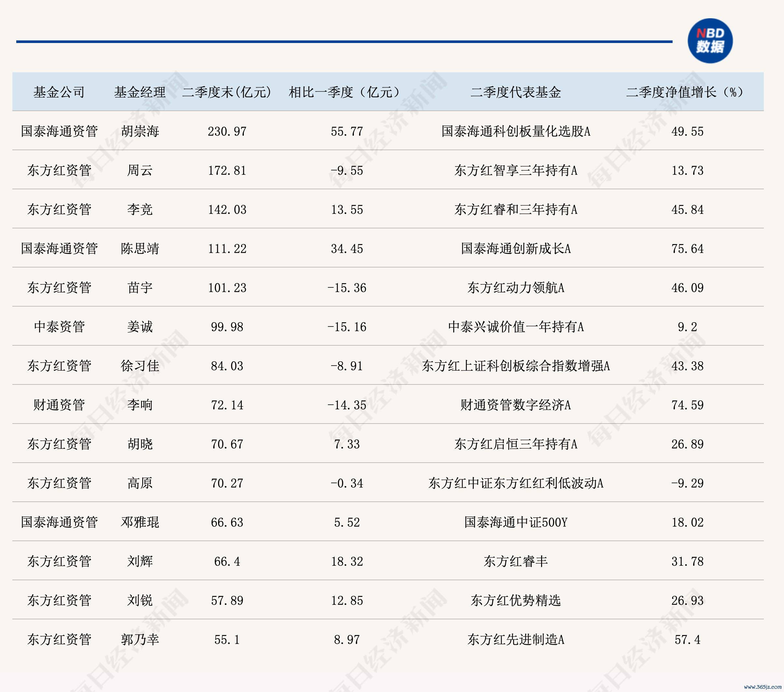Select the change value -15.36
The height and width of the screenshot is (692, 784).
347,288
